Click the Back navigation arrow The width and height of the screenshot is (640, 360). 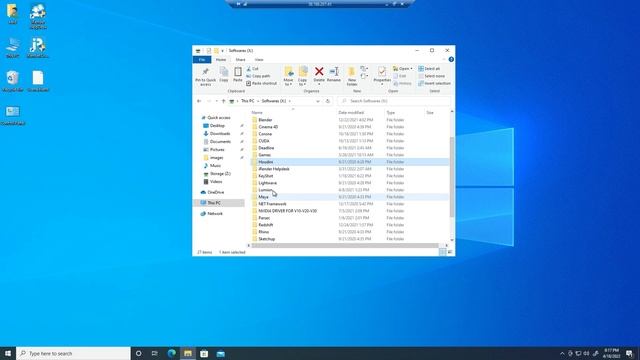[x=199, y=101]
